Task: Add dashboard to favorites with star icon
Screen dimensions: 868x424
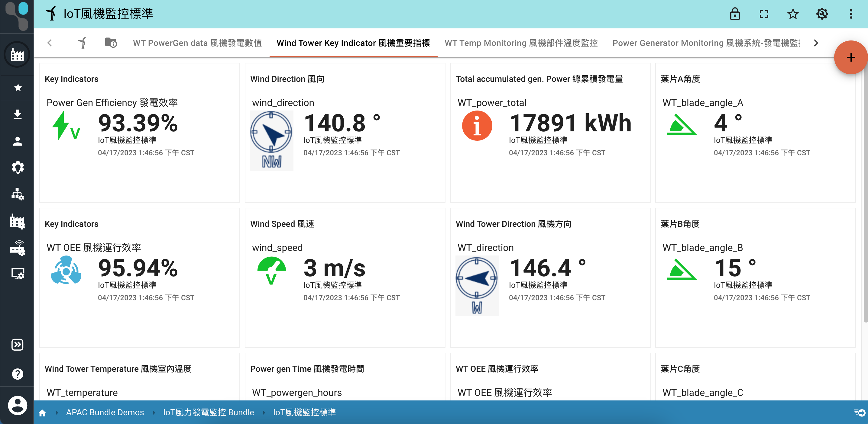Action: tap(792, 14)
